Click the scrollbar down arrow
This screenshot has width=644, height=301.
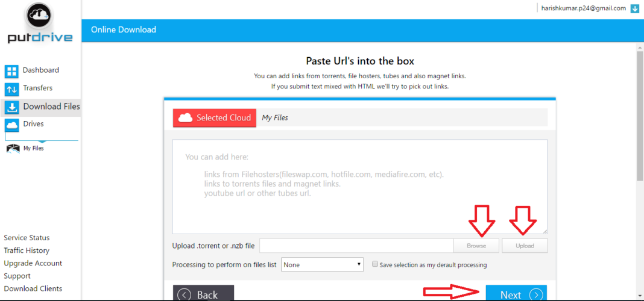coord(640,295)
